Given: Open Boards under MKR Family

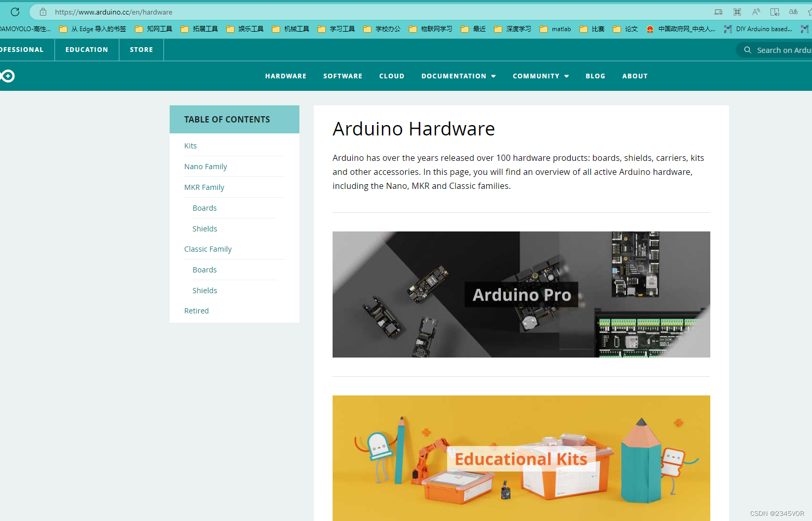Looking at the screenshot, I should [204, 208].
